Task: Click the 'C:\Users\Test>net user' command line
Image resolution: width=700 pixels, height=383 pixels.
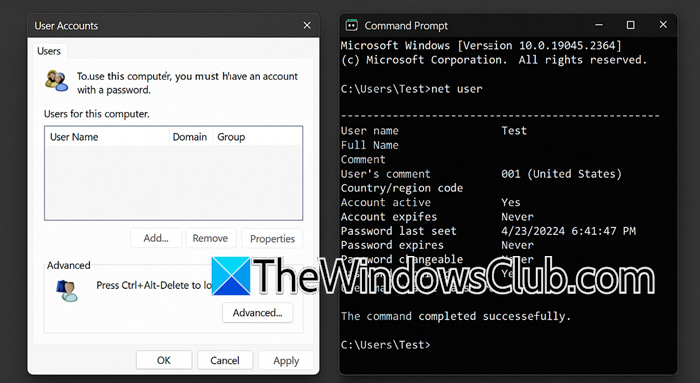Action: coord(412,89)
